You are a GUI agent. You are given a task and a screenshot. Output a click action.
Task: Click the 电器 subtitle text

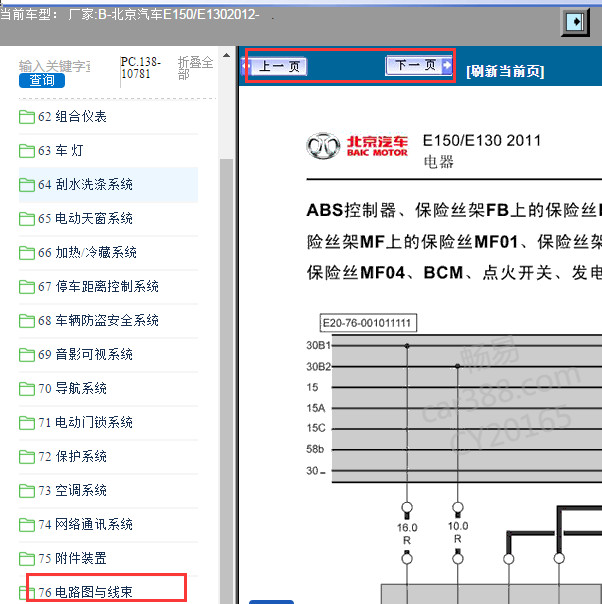[439, 162]
